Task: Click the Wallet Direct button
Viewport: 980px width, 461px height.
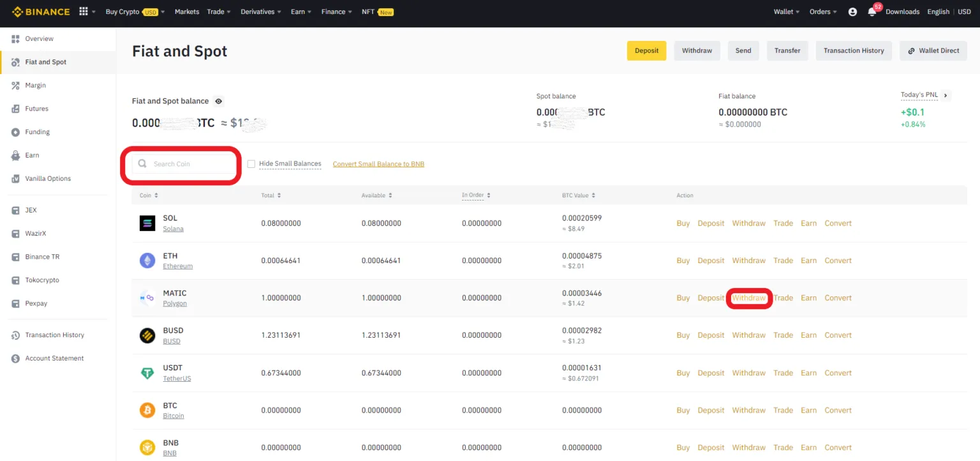Action: (x=933, y=50)
